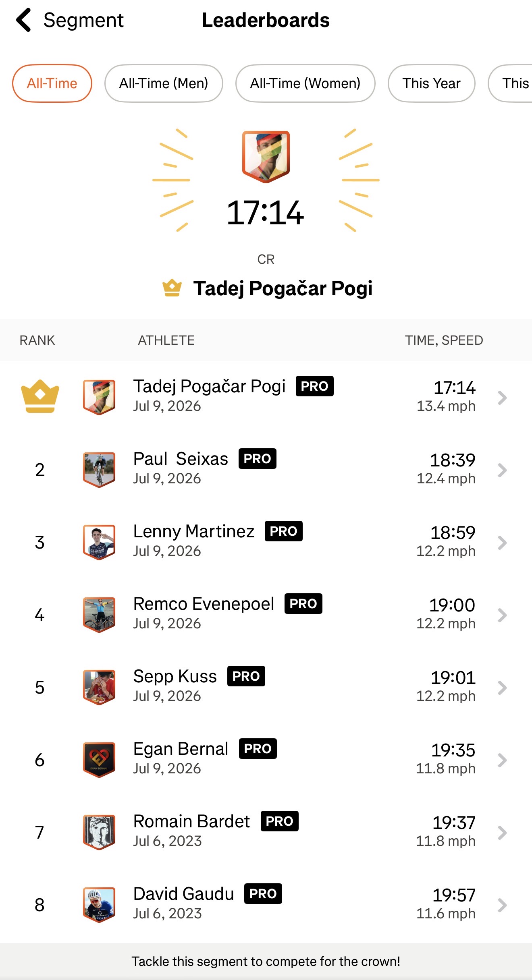The width and height of the screenshot is (532, 980).
Task: Switch to the All-Time (Women) leaderboard filter
Action: 305,83
